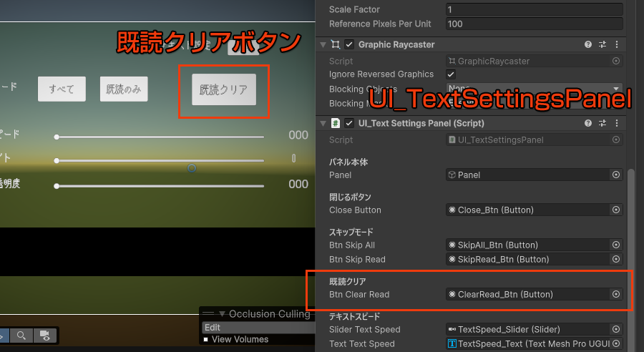The height and width of the screenshot is (352, 644).
Task: Toggle the View Volumes checkbox
Action: [206, 339]
